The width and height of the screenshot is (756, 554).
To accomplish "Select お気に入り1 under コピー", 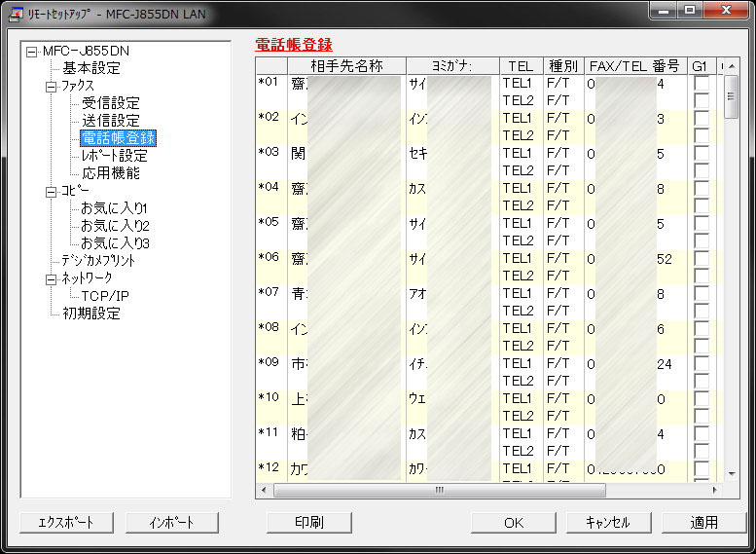I will [x=114, y=208].
